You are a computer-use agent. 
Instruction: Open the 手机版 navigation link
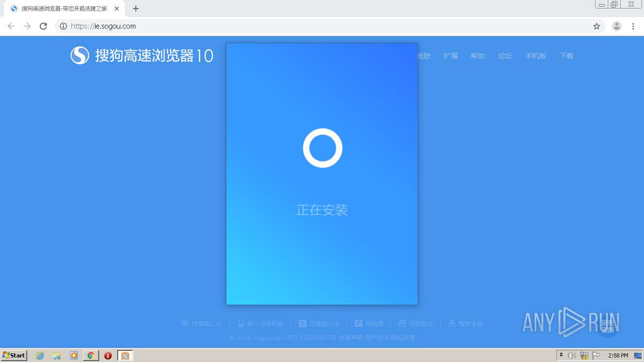pos(536,56)
